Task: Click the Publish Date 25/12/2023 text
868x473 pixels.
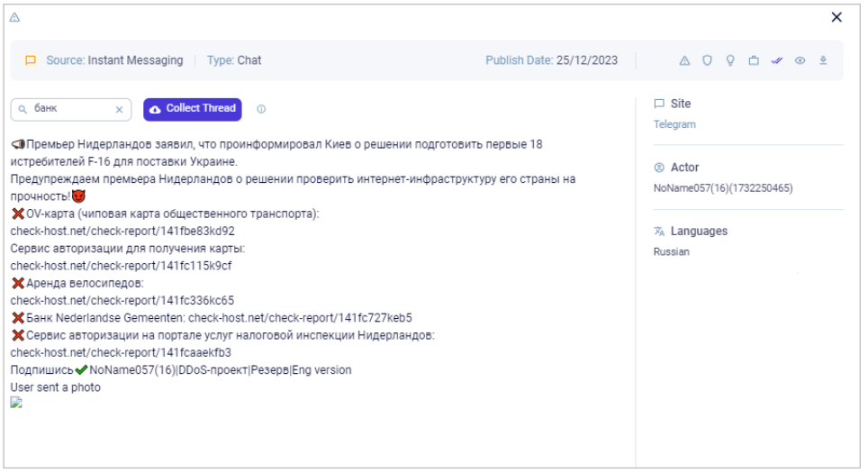Action: (x=551, y=60)
